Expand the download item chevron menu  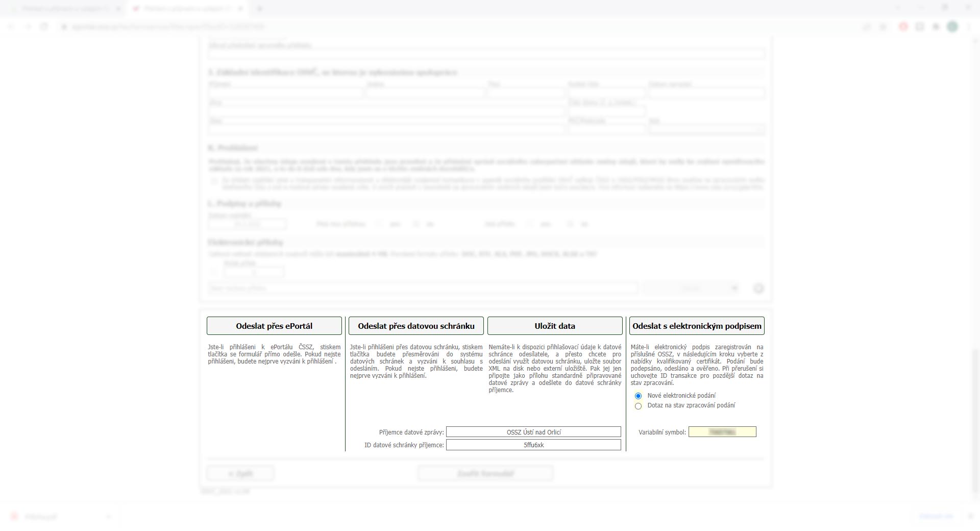click(x=108, y=517)
